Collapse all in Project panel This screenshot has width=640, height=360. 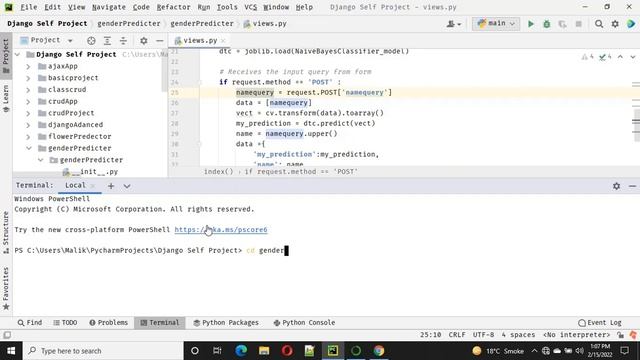[123, 40]
